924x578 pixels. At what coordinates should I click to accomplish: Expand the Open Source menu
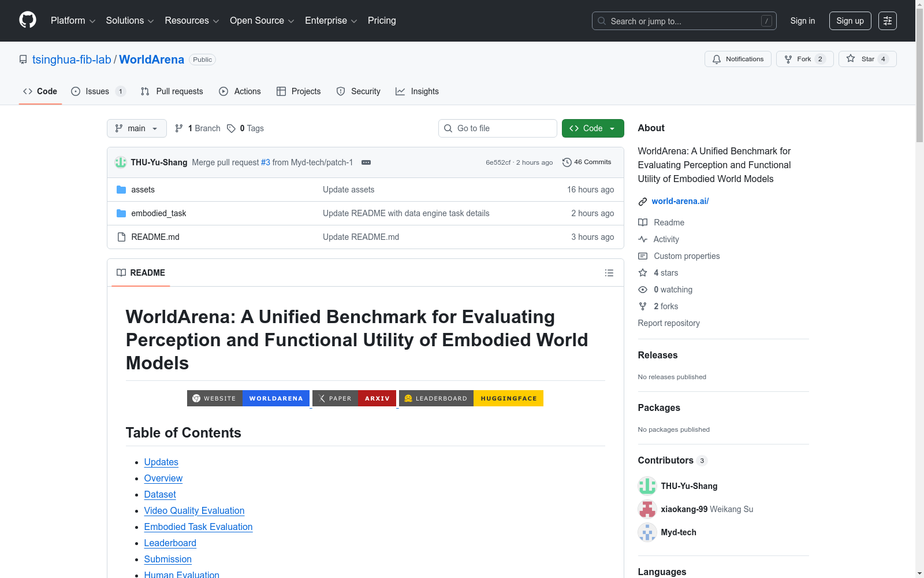[262, 21]
